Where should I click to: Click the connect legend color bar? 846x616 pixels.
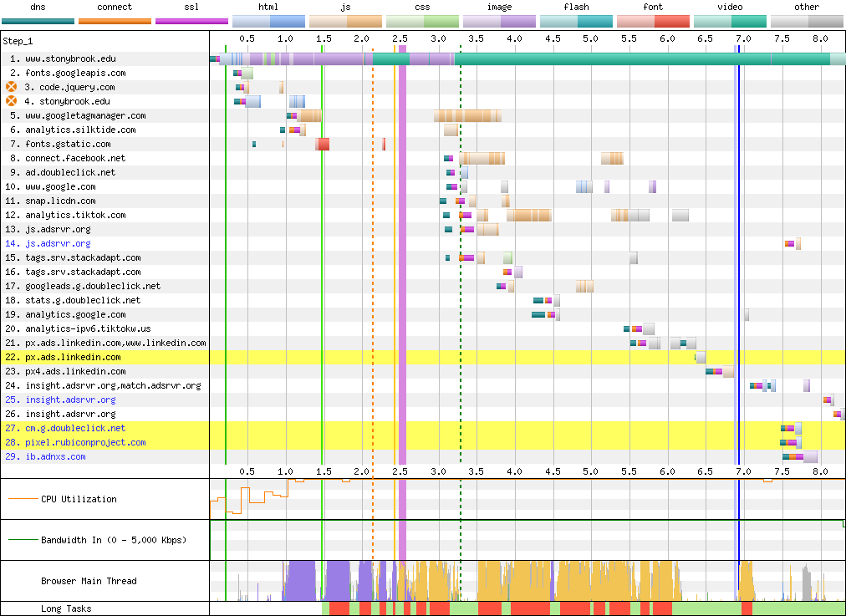pyautogui.click(x=115, y=22)
